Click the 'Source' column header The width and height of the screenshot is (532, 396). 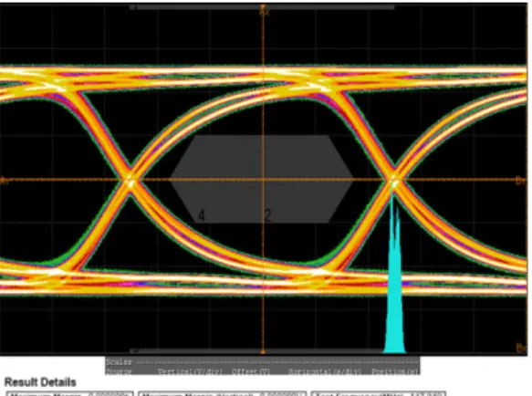pyautogui.click(x=119, y=371)
